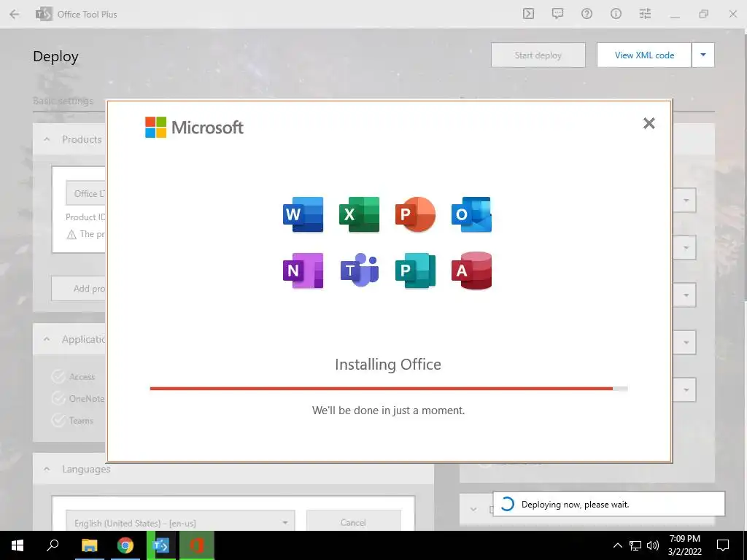Open the settings sliders icon

click(645, 14)
